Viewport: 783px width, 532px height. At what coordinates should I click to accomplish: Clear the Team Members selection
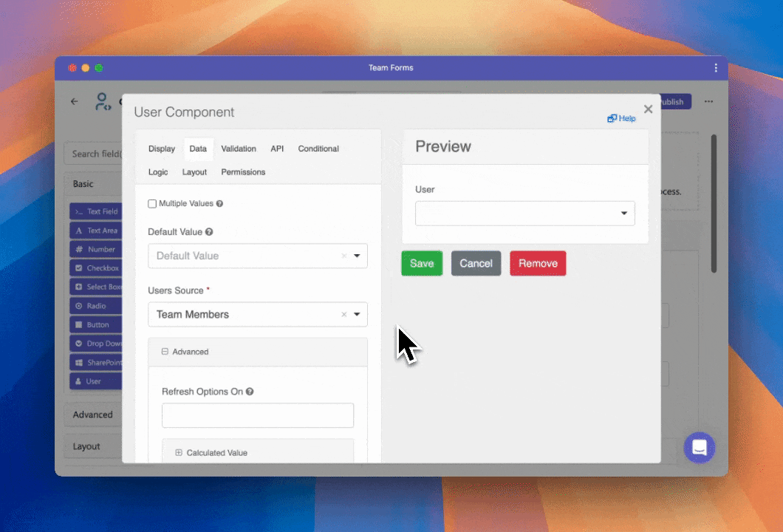pyautogui.click(x=343, y=314)
